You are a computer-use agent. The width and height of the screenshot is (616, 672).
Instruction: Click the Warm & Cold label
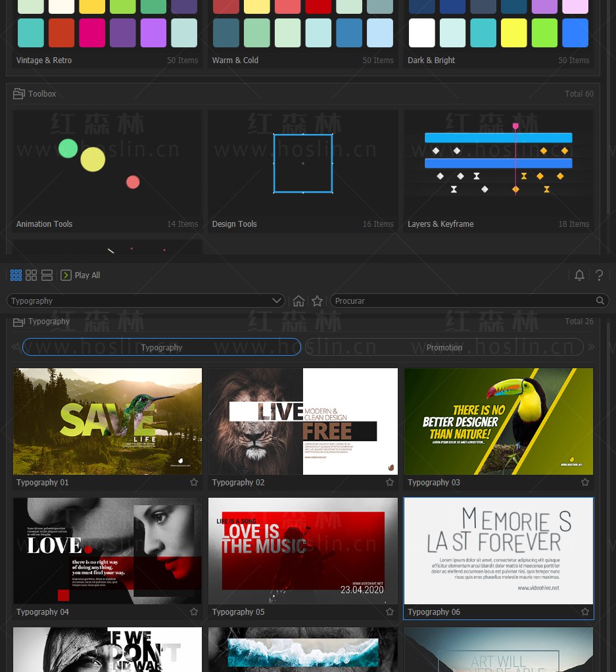click(235, 60)
